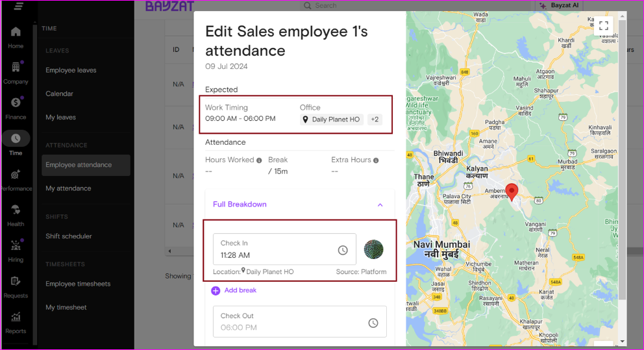644x350 pixels.
Task: Click the red location marker on map
Action: point(512,191)
